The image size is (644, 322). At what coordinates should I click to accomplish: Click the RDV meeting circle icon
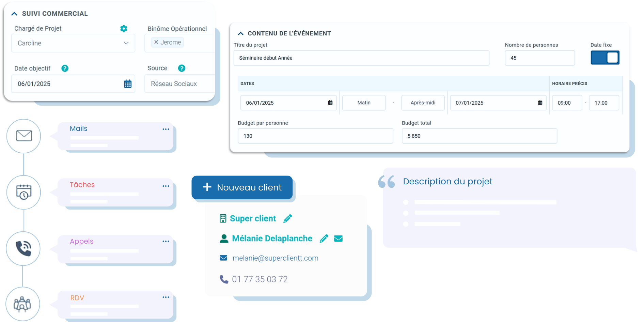point(22,304)
